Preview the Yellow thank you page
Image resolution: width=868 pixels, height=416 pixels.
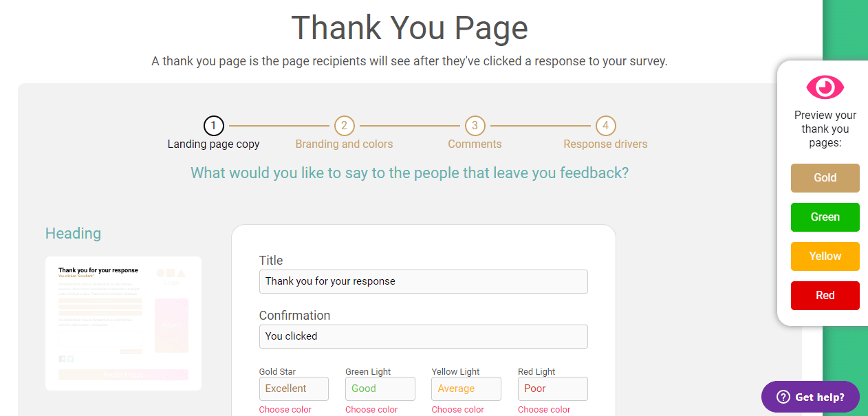(825, 256)
